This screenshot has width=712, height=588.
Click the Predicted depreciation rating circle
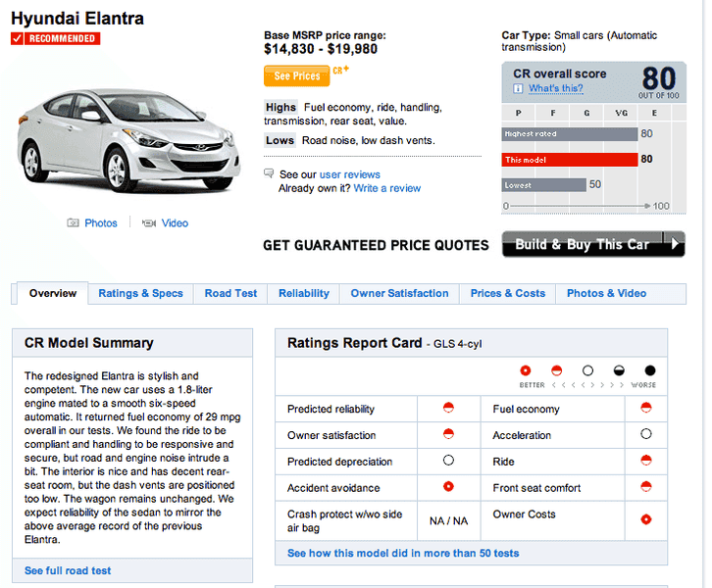pos(448,460)
